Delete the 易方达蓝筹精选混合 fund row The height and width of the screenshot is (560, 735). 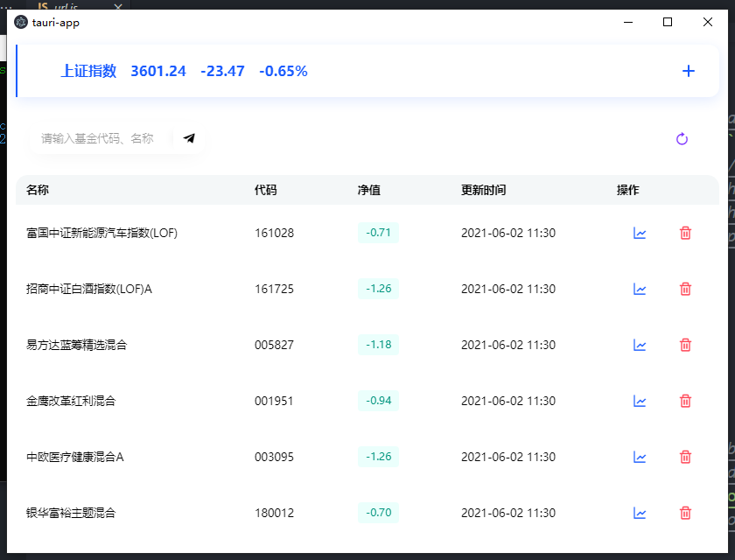click(685, 345)
